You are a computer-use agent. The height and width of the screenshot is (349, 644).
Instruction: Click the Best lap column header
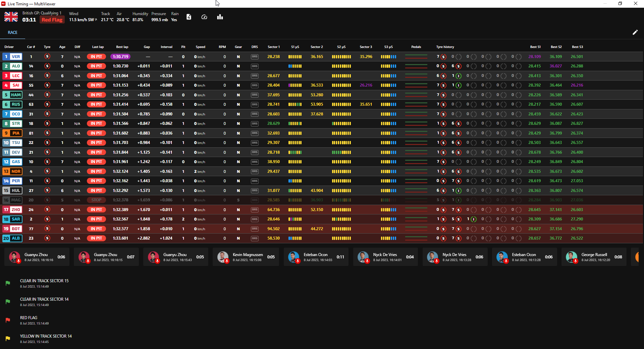(122, 47)
